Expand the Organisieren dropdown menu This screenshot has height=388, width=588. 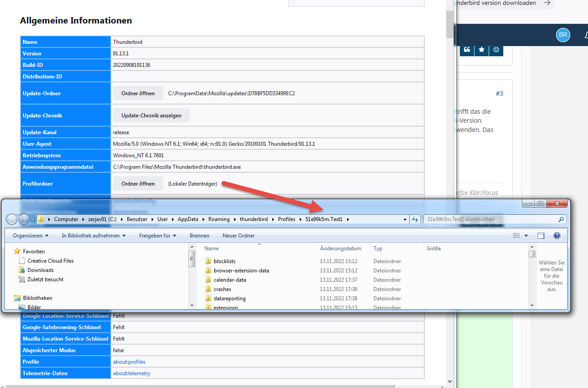pos(31,236)
